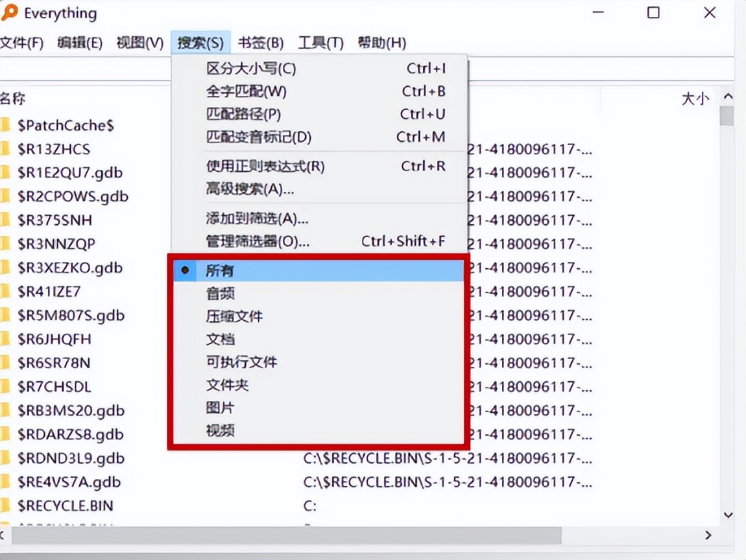This screenshot has width=746, height=560.
Task: Click the horizontal scrollbar thumb
Action: [286, 535]
